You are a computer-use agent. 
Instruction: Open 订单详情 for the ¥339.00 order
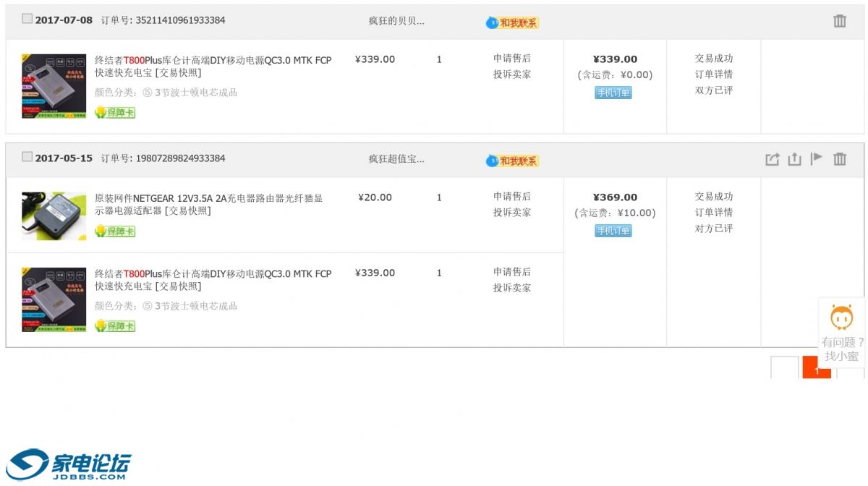(x=713, y=74)
